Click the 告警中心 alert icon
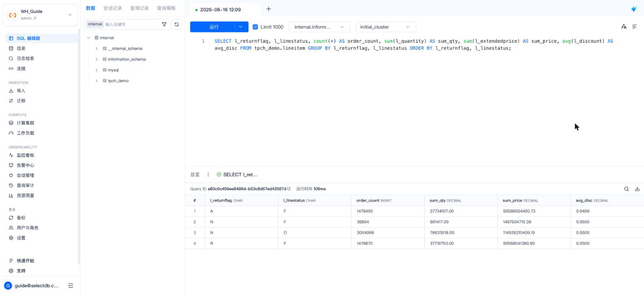Viewport: 644px width, 295px height. click(x=11, y=165)
